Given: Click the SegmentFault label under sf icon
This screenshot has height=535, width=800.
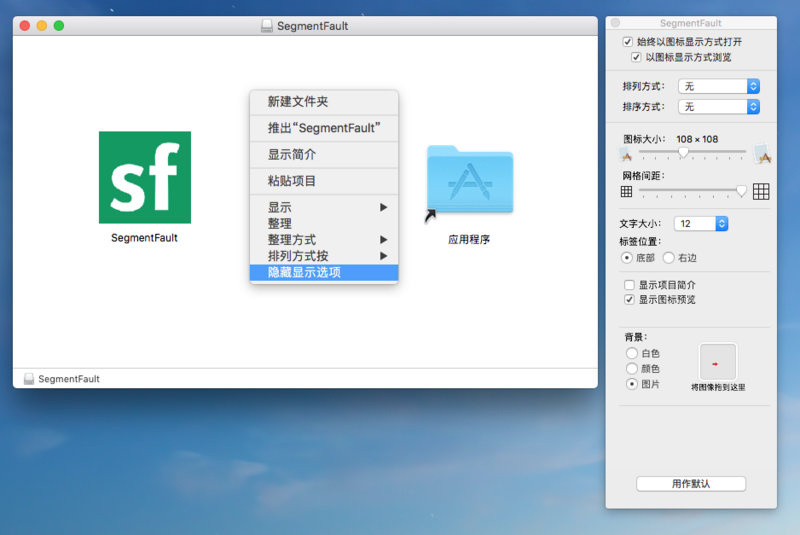Looking at the screenshot, I should (144, 238).
